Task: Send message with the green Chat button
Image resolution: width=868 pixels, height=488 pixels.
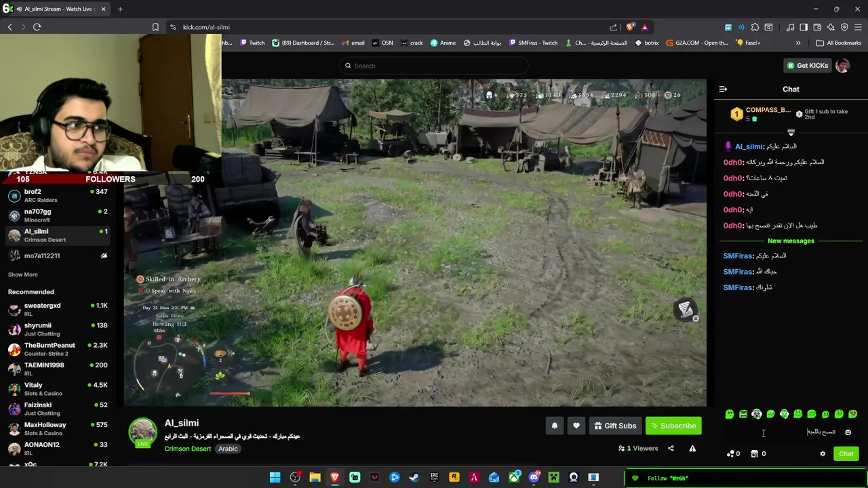Action: coord(846,453)
